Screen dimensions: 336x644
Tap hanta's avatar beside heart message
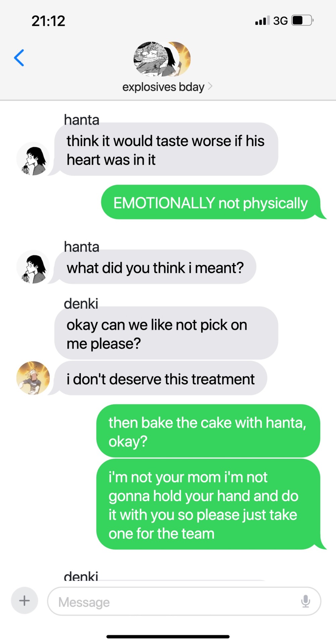33,159
